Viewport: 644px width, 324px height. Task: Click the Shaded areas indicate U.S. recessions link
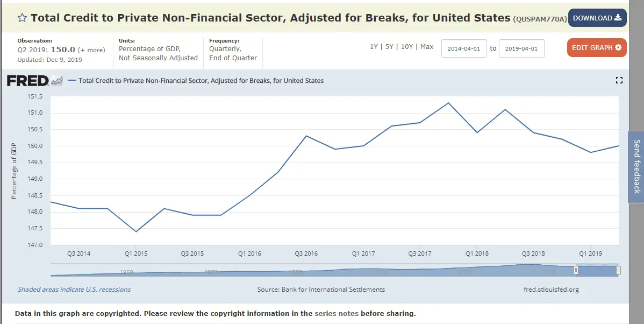click(x=74, y=290)
